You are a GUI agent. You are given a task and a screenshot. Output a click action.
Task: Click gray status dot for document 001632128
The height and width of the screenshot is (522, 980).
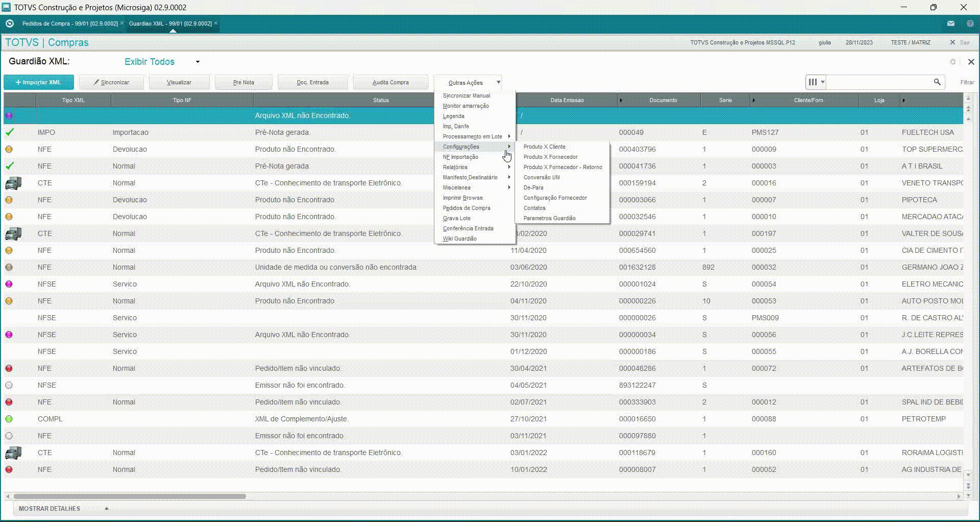[9, 267]
